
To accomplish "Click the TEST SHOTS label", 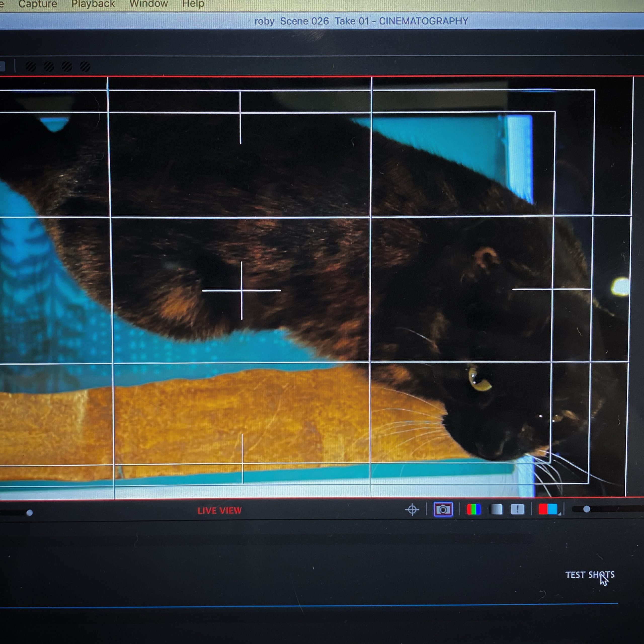I will tap(590, 575).
